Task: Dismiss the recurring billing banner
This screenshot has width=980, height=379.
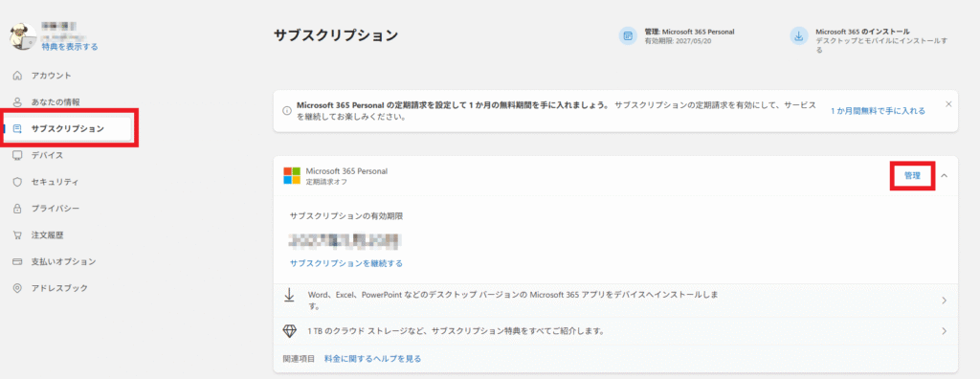Action: point(948,103)
